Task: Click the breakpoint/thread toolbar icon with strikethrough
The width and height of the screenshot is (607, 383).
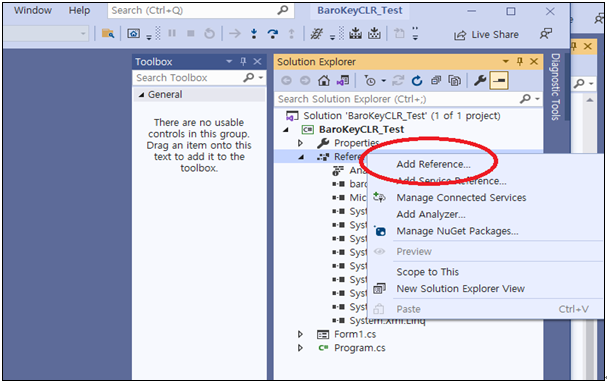Action: coord(317,34)
